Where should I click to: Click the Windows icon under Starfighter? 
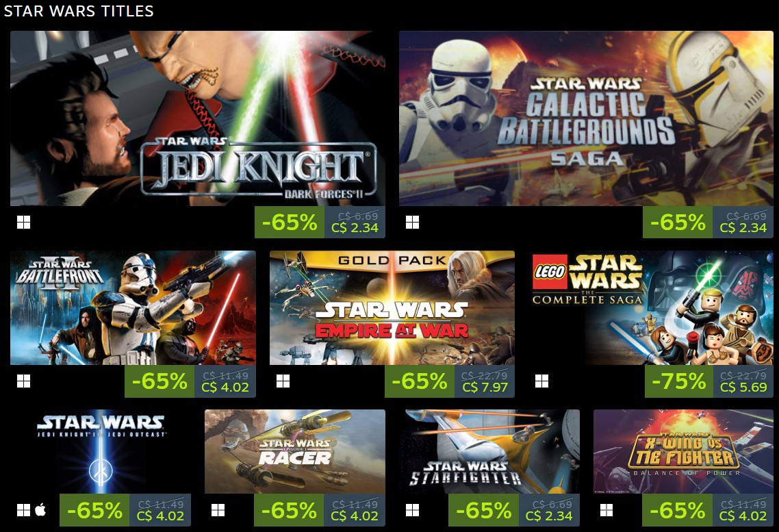(412, 510)
